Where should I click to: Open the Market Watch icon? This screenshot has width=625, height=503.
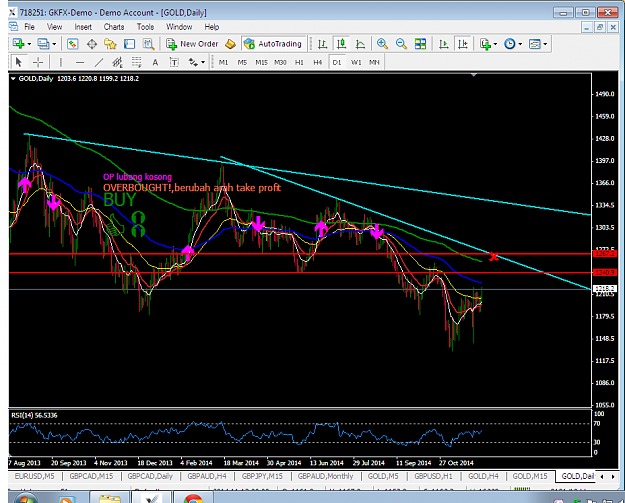72,44
